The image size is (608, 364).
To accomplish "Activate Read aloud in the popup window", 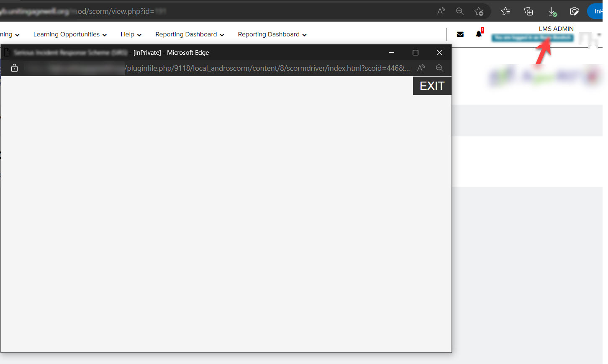I will click(421, 68).
